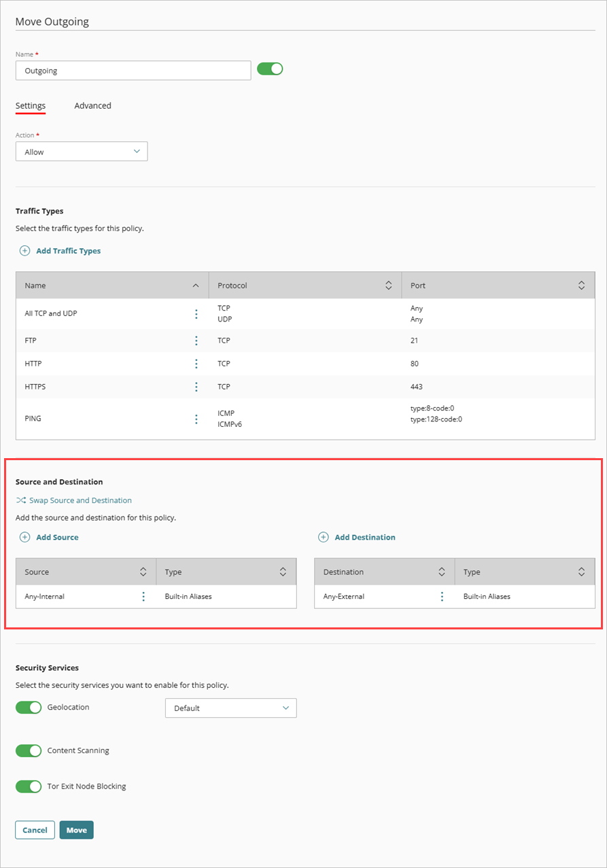Sort the Protocol column using its chevron
This screenshot has height=868, width=607.
tap(389, 285)
